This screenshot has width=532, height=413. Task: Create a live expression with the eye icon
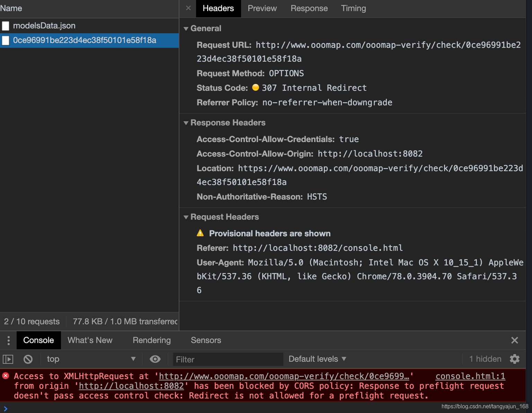tap(155, 359)
